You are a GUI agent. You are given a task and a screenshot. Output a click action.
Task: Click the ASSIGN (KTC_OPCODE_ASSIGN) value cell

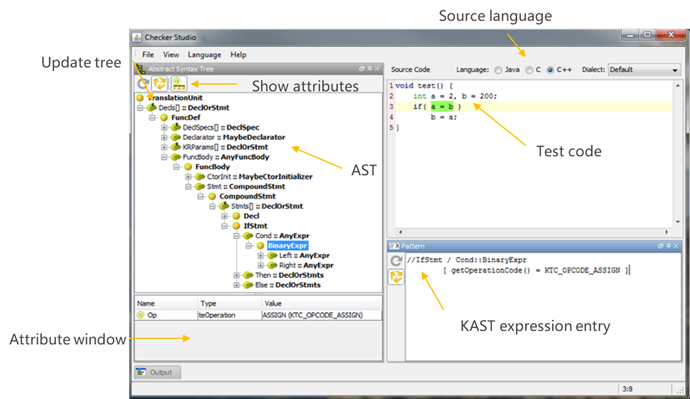pos(322,315)
